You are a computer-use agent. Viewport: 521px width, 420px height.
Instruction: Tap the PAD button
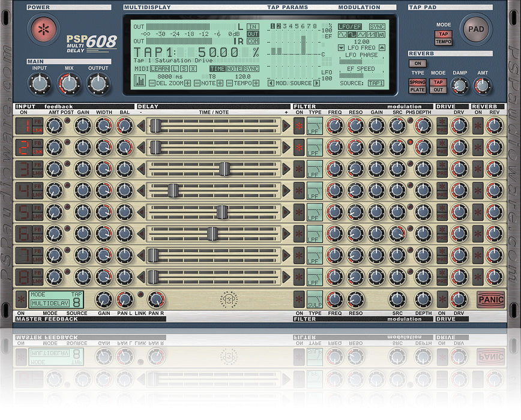pyautogui.click(x=476, y=29)
